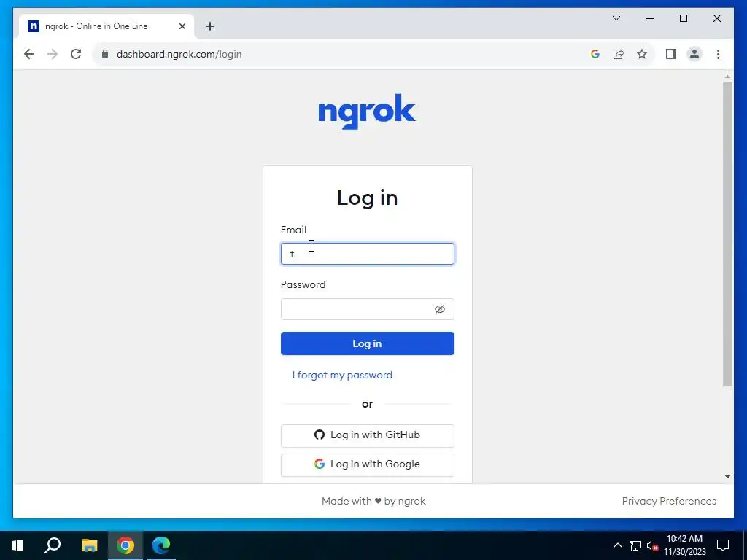Open File Explorer from the taskbar

(89, 545)
